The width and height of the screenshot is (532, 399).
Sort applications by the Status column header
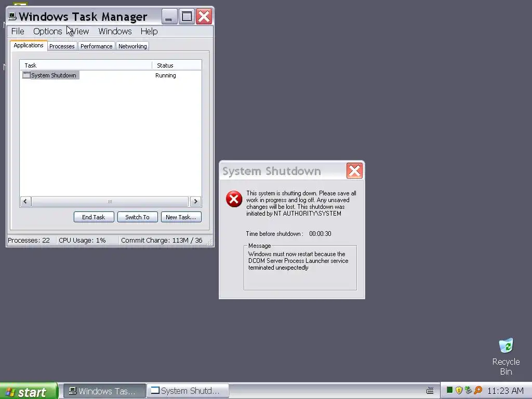(177, 65)
